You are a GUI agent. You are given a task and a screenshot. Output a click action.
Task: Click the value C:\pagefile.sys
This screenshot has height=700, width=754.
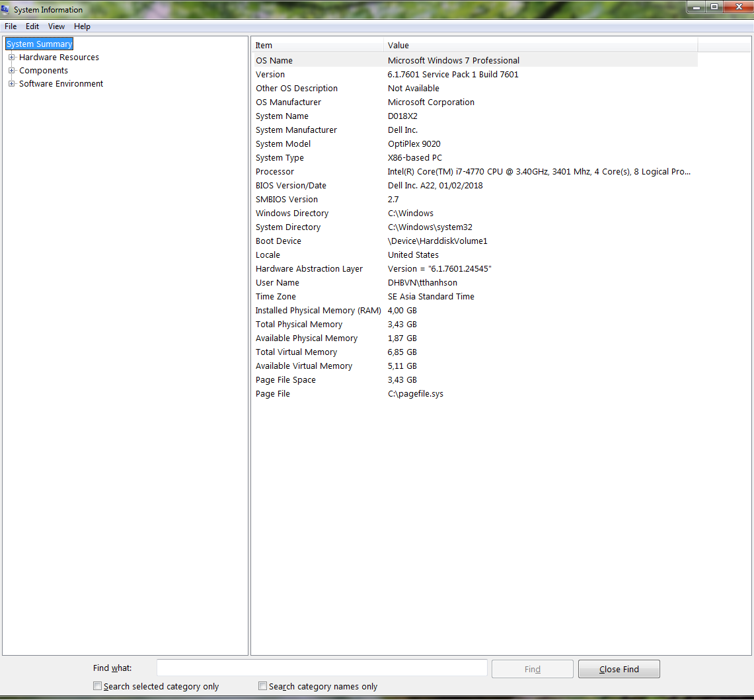[x=416, y=394]
